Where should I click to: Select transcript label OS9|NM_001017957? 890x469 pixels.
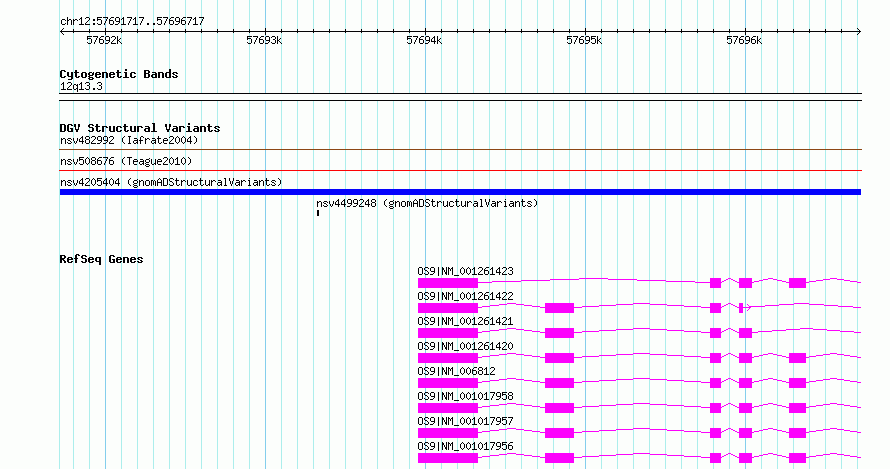[465, 421]
